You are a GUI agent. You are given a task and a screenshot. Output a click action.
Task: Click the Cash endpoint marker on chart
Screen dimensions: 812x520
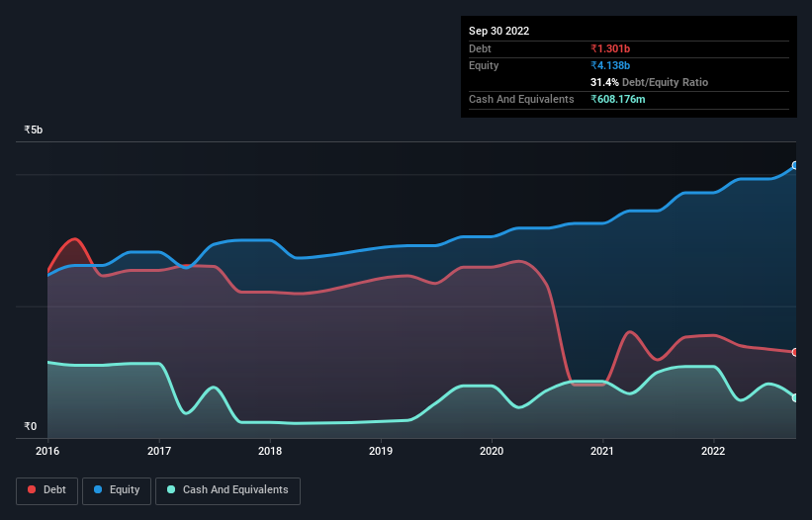click(x=795, y=397)
